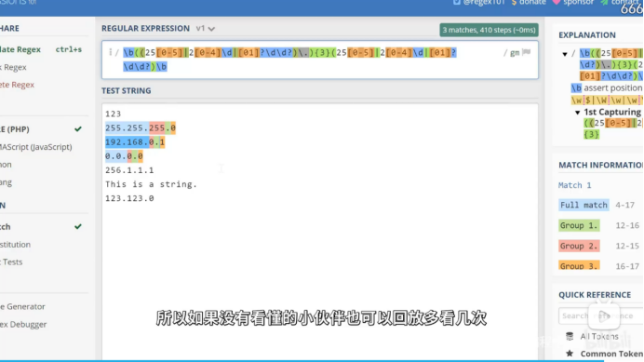Screen dimensions: 644x362
Task: Click the All Tokens database icon
Action: [570, 336]
